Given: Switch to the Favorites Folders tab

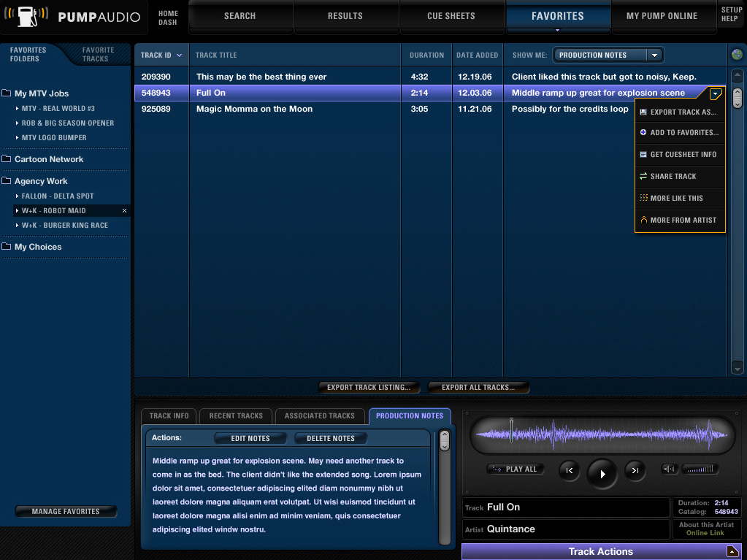Looking at the screenshot, I should click(28, 54).
